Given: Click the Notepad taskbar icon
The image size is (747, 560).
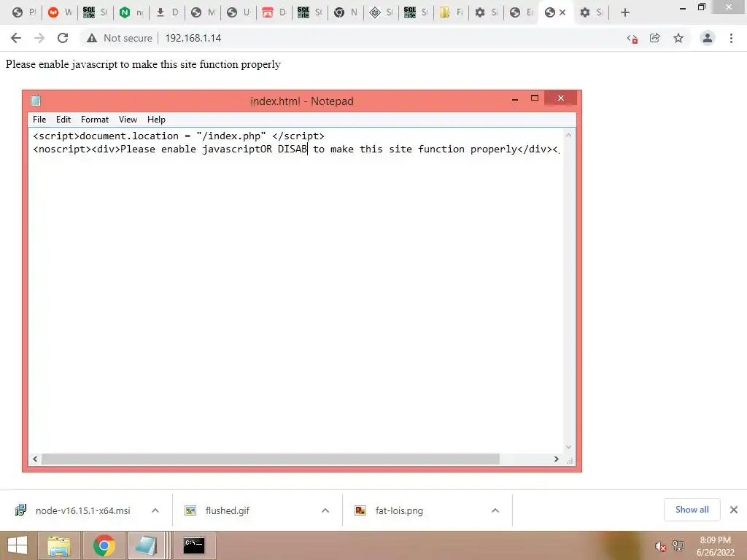Looking at the screenshot, I should [x=146, y=545].
